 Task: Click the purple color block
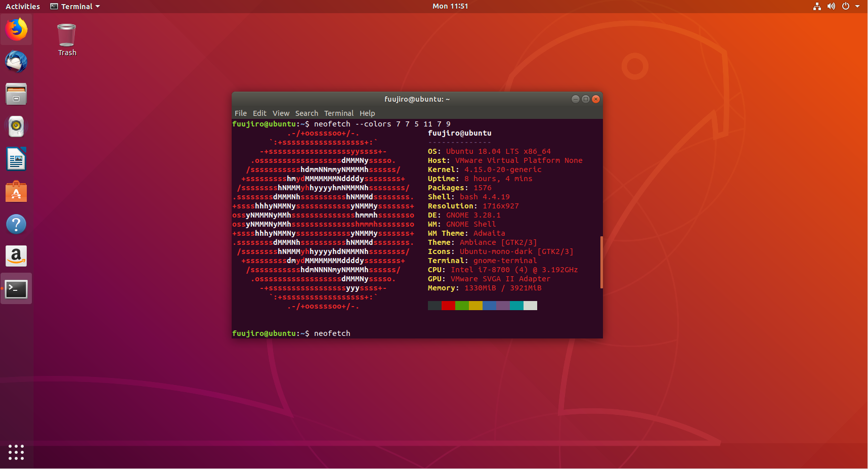[503, 306]
